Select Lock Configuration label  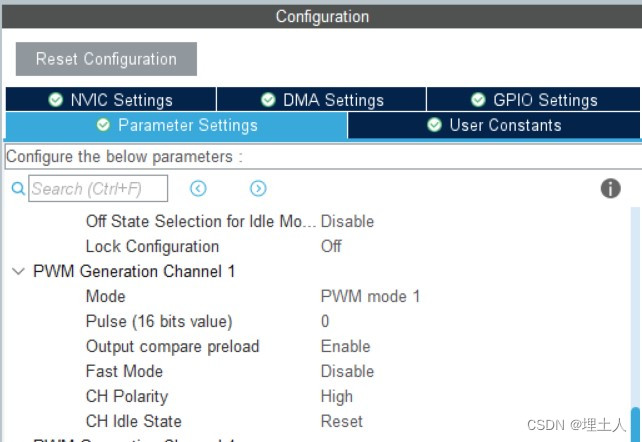152,246
